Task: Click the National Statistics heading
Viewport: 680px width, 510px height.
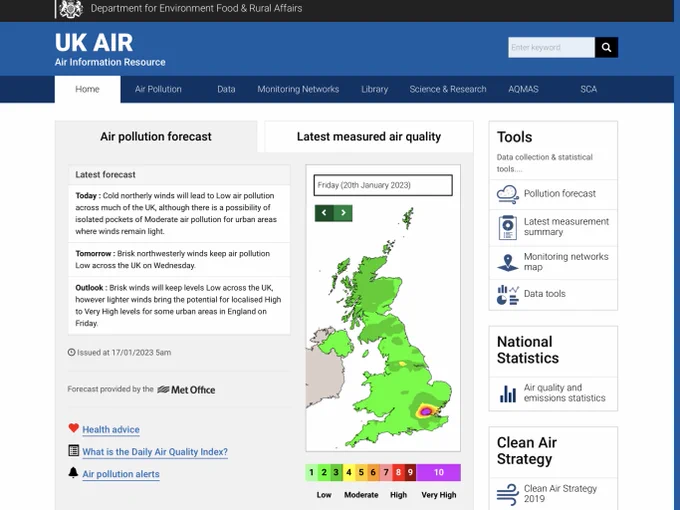Action: tap(528, 350)
